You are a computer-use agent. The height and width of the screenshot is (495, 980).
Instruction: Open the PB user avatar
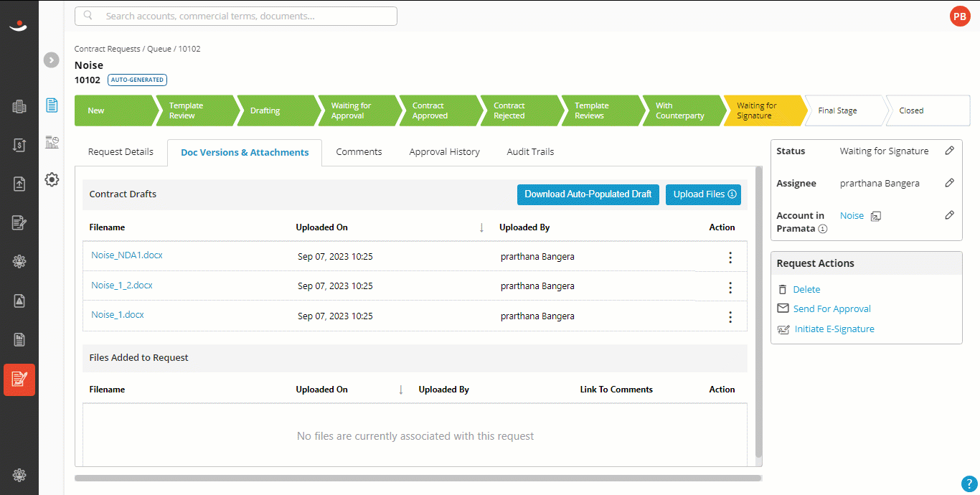tap(960, 16)
